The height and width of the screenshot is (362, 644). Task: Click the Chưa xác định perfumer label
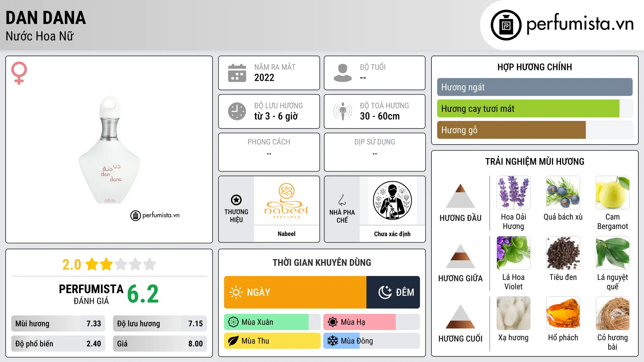(392, 234)
